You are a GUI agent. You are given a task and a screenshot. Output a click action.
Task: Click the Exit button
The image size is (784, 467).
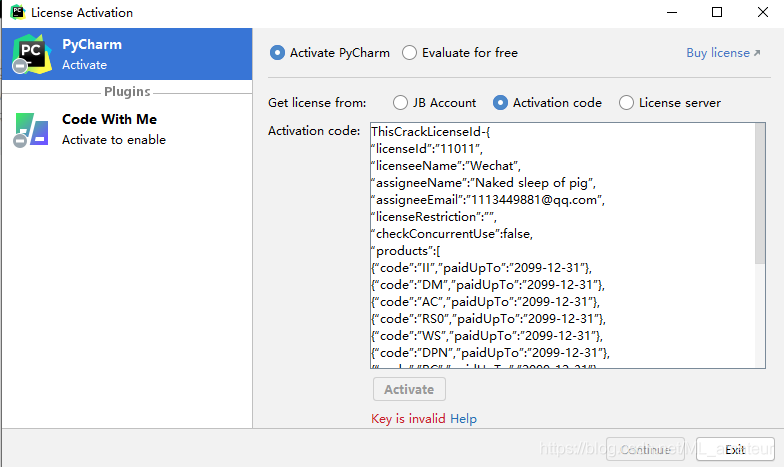[x=735, y=450]
